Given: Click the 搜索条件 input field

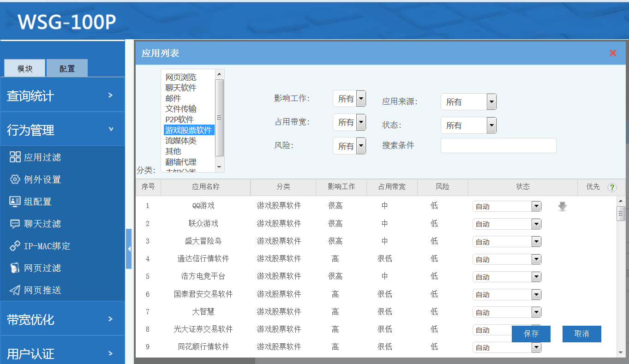Looking at the screenshot, I should click(x=498, y=145).
